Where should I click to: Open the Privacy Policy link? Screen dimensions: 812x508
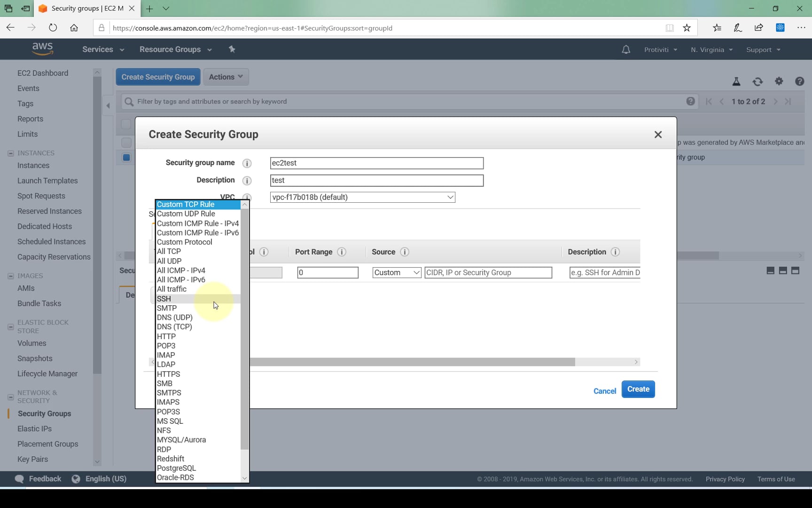[725, 479]
